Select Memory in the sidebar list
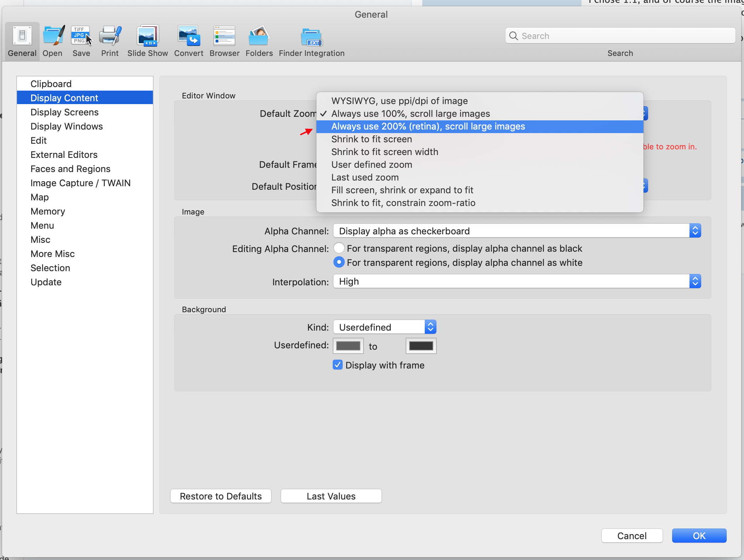The width and height of the screenshot is (744, 560). click(85, 211)
